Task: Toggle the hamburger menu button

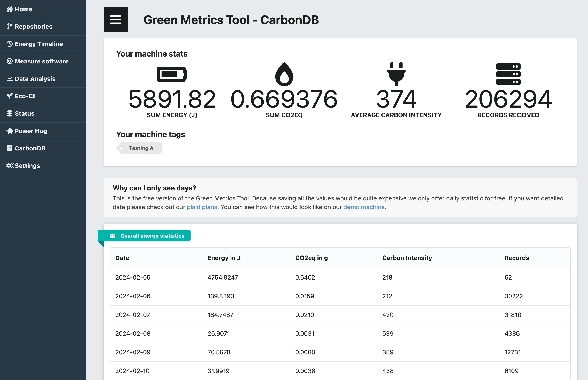Action: pos(115,20)
